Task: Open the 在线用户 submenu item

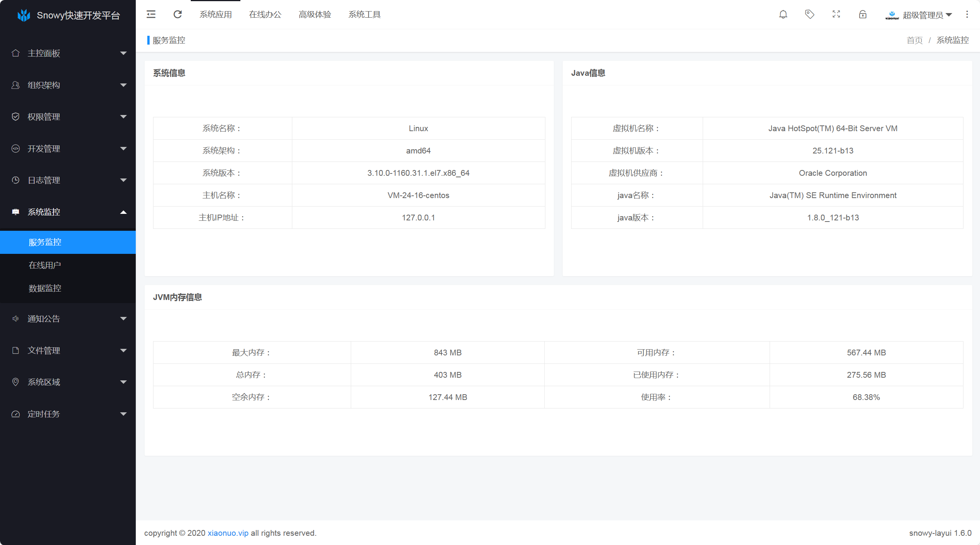Action: [45, 265]
